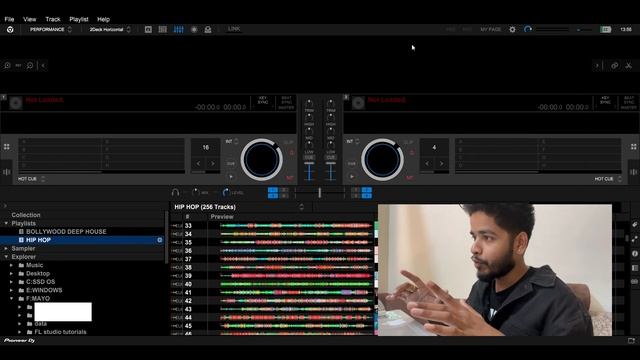This screenshot has width=640, height=360.
Task: Toggle KEY SYNC on deck 2
Action: coord(605,101)
